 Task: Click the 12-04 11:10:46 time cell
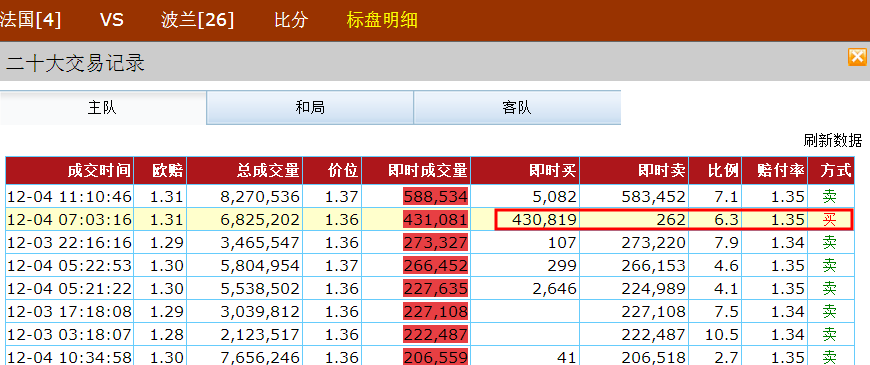(70, 196)
